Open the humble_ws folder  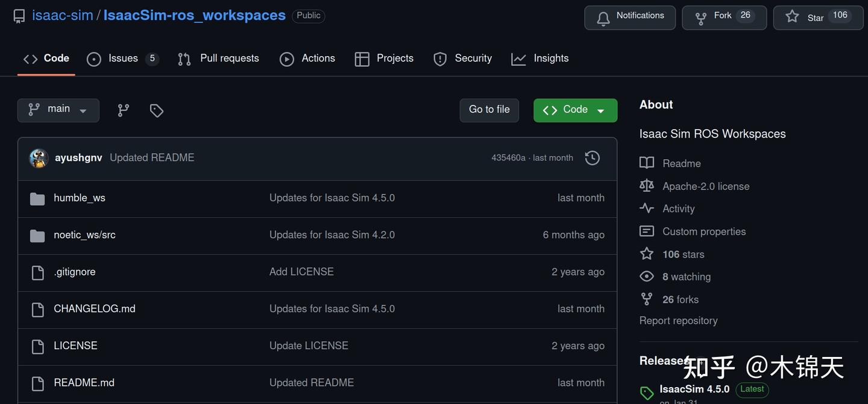coord(80,198)
